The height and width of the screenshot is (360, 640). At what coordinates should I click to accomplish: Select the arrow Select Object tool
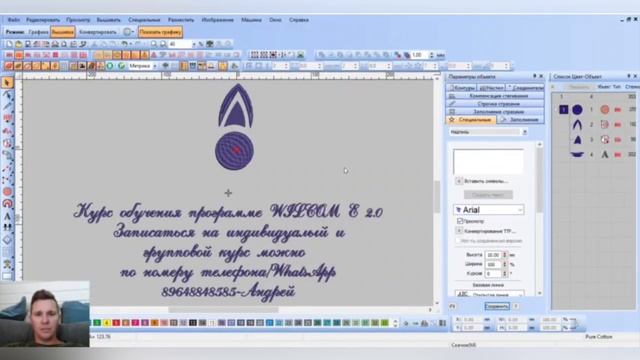[7, 83]
